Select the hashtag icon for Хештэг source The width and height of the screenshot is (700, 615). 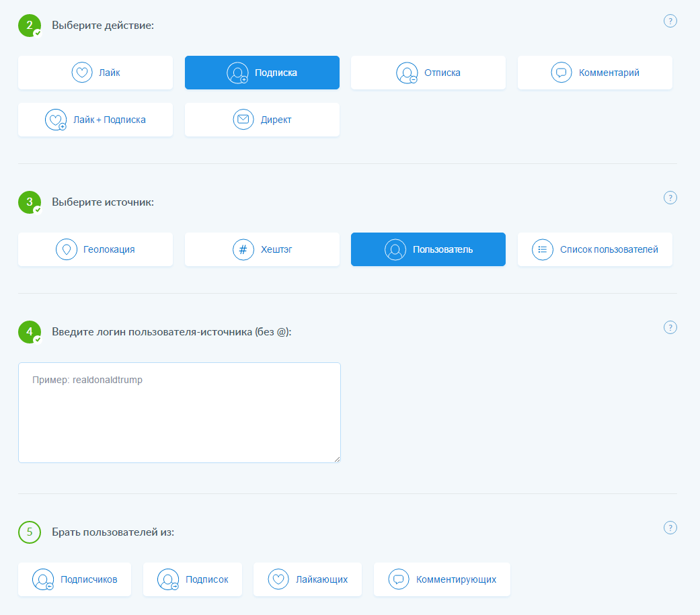click(x=242, y=249)
